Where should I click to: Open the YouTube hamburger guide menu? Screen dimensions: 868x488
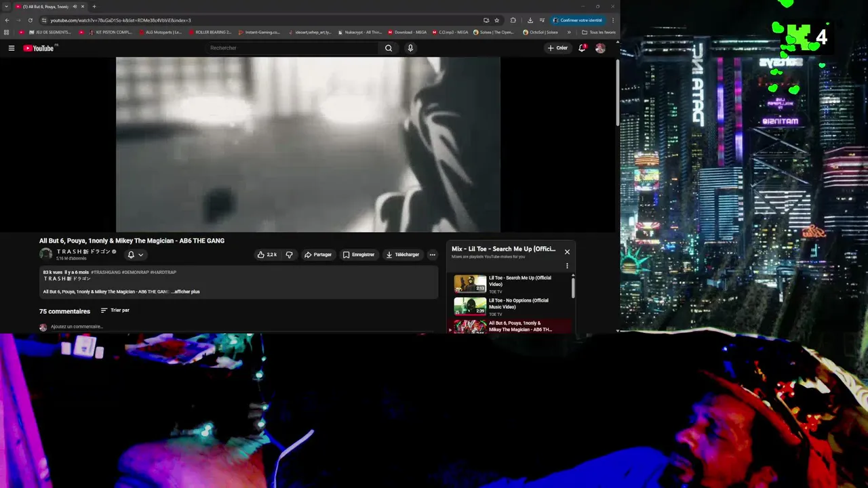coord(12,48)
